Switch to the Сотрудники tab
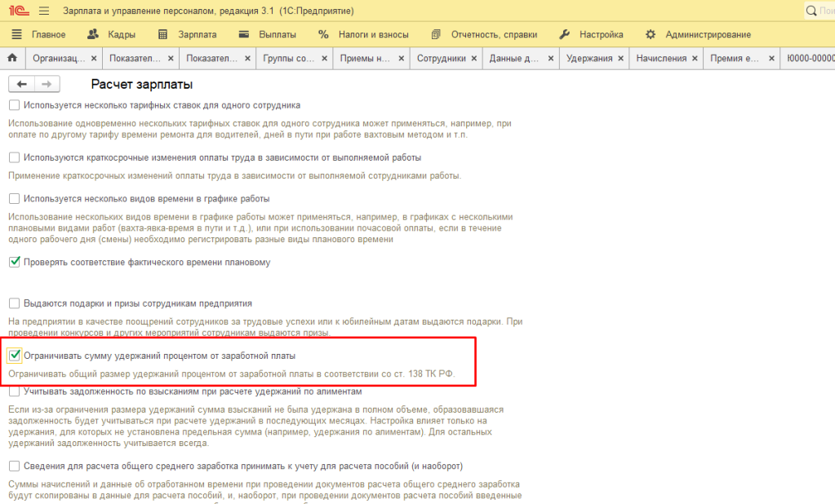 (x=441, y=59)
